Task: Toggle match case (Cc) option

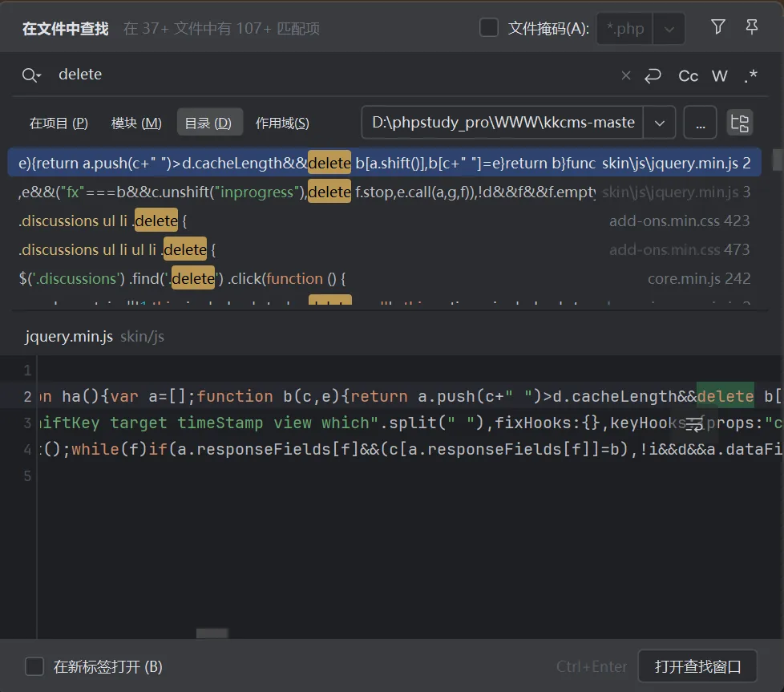Action: click(x=688, y=75)
